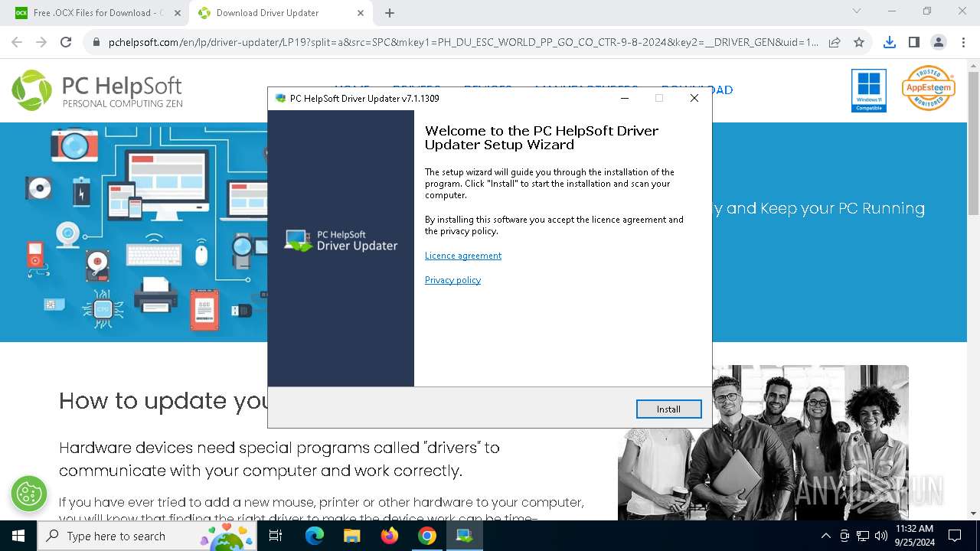Show hidden system tray icons
Screen dimensions: 980x551
(x=825, y=536)
